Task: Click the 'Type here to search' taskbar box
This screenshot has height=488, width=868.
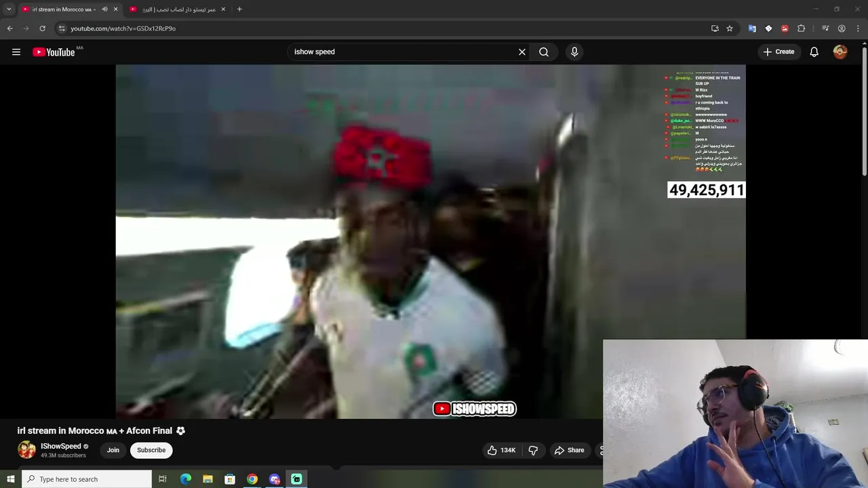Action: click(87, 479)
